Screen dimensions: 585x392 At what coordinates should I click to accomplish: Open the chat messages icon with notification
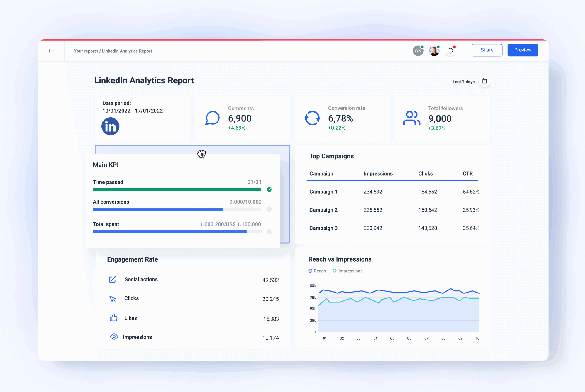coord(450,50)
